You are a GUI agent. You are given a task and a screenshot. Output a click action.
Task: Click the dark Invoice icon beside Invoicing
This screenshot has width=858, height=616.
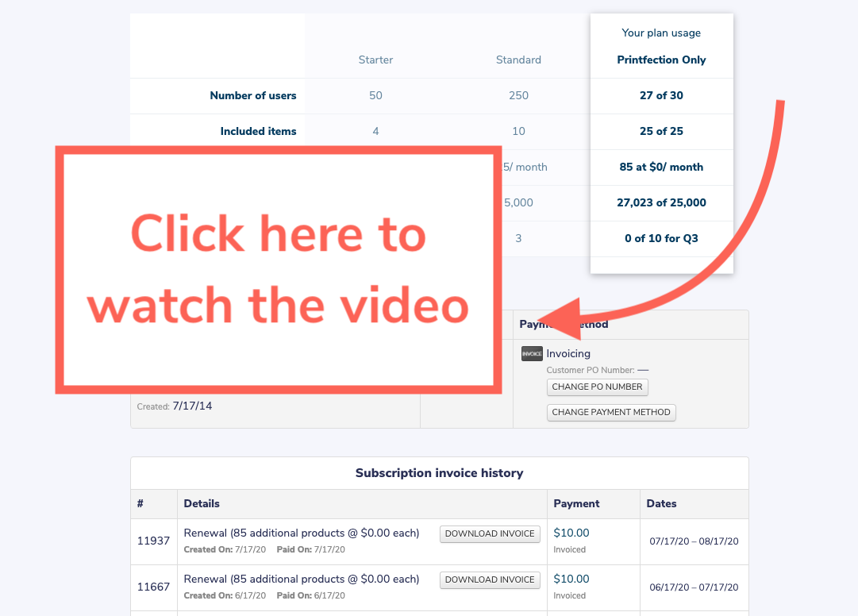point(532,354)
